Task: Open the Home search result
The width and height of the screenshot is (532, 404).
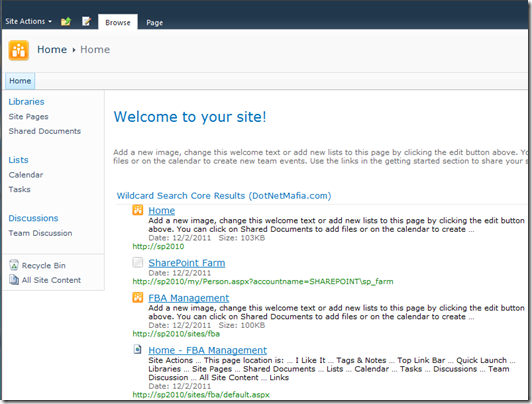Action: click(162, 211)
